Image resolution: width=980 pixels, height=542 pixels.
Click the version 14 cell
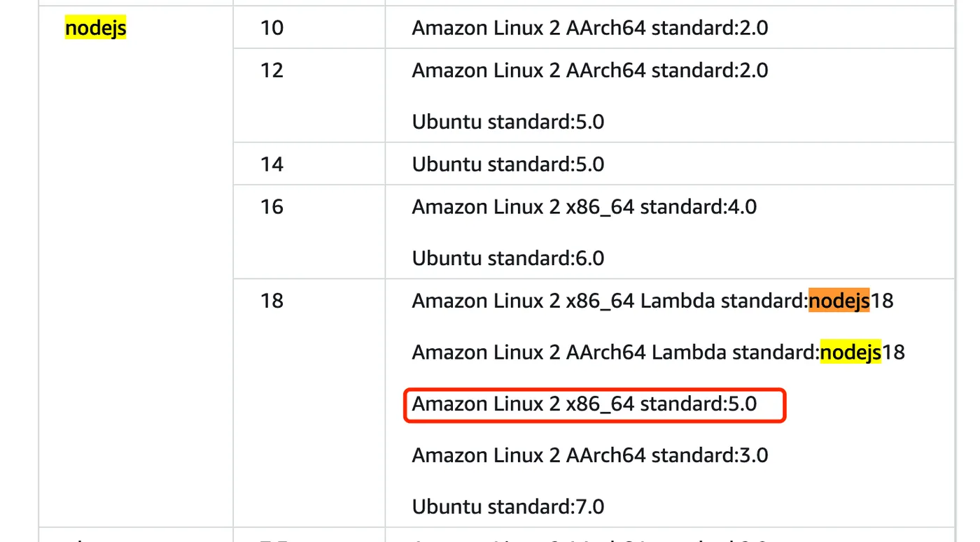272,164
